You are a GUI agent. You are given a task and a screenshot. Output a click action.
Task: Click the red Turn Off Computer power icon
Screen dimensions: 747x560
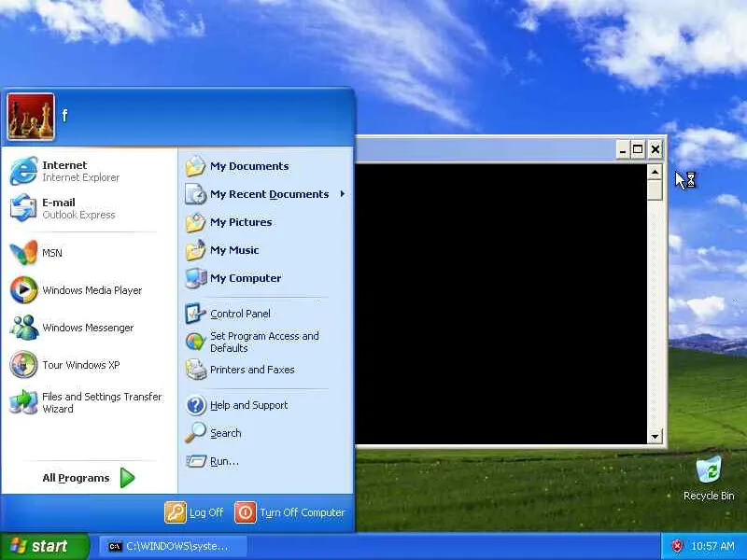point(246,512)
